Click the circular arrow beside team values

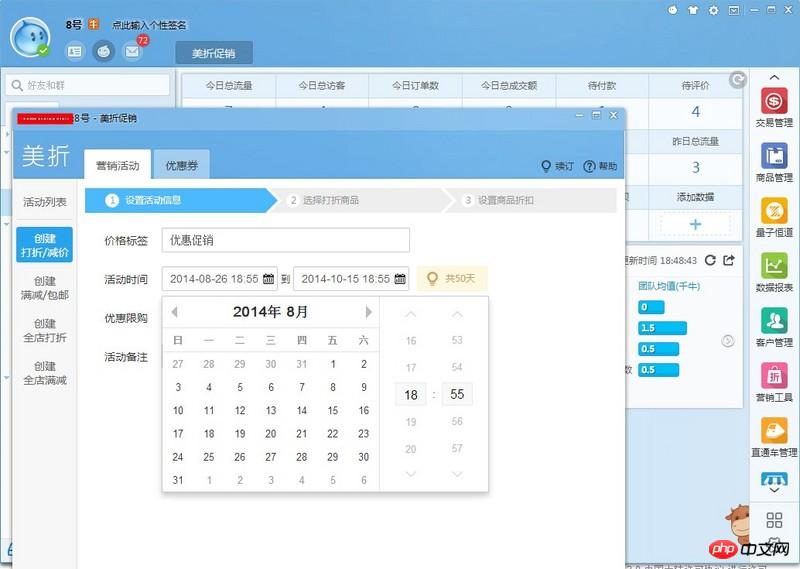click(728, 341)
